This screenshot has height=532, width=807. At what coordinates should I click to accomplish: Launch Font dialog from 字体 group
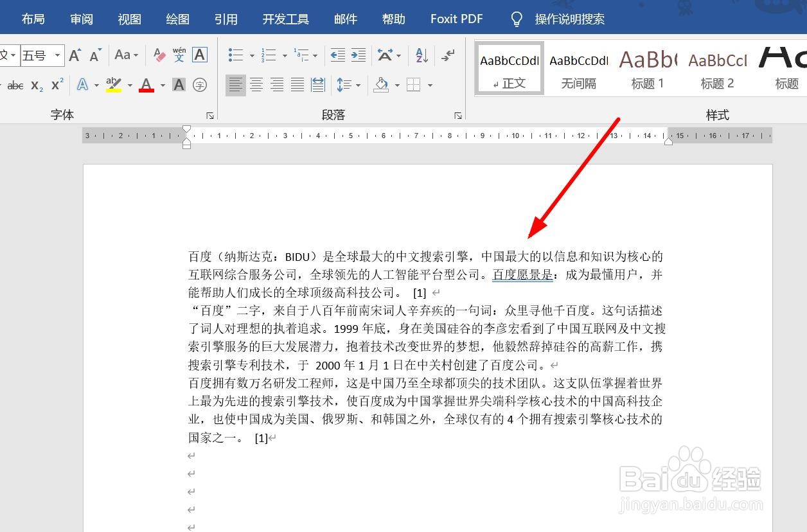pyautogui.click(x=210, y=116)
